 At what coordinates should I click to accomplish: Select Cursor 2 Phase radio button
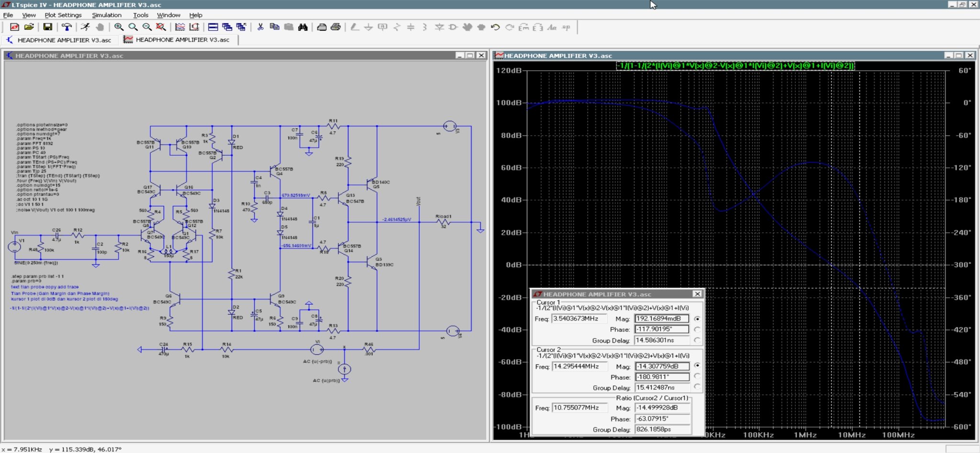(697, 376)
